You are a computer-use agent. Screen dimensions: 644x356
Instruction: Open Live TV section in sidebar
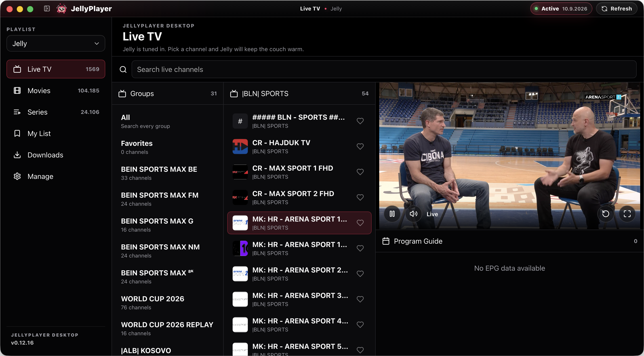click(x=56, y=69)
